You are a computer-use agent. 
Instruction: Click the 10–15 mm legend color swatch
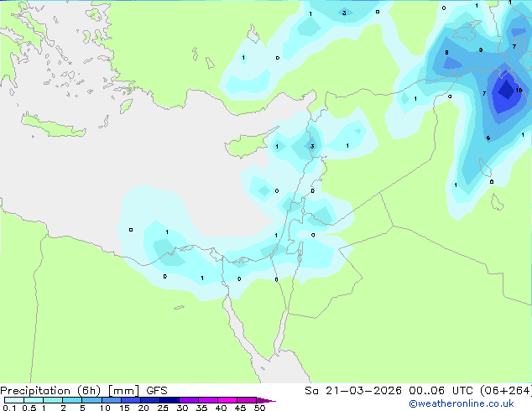click(x=112, y=400)
